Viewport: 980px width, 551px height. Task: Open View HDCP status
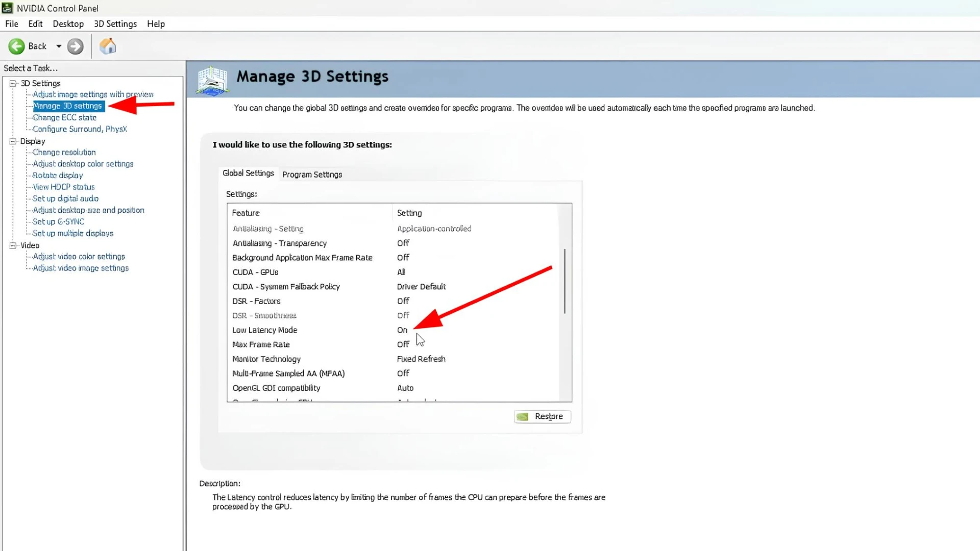pyautogui.click(x=63, y=187)
